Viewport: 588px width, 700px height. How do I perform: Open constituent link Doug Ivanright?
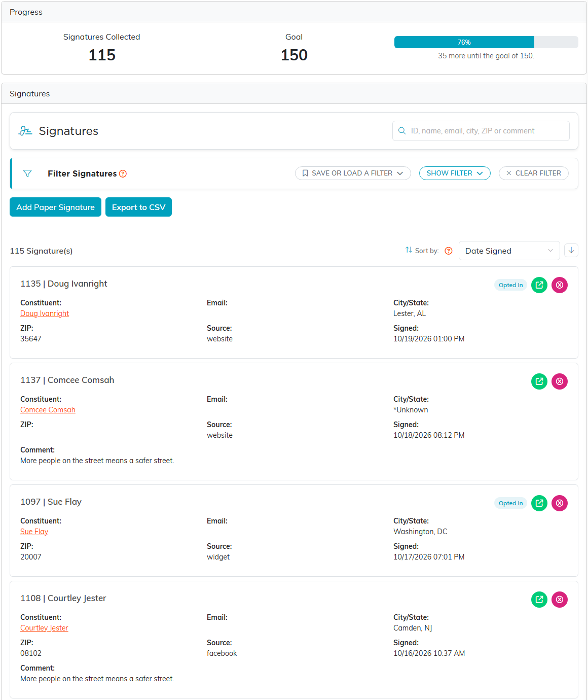click(x=45, y=313)
